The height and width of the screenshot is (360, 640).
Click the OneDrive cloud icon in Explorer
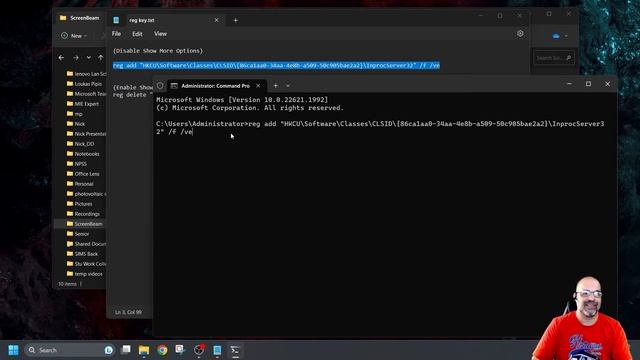[x=556, y=36]
